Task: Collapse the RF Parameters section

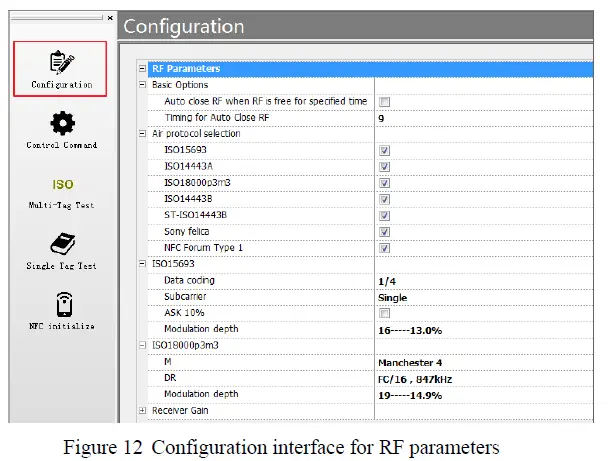Action: point(142,69)
